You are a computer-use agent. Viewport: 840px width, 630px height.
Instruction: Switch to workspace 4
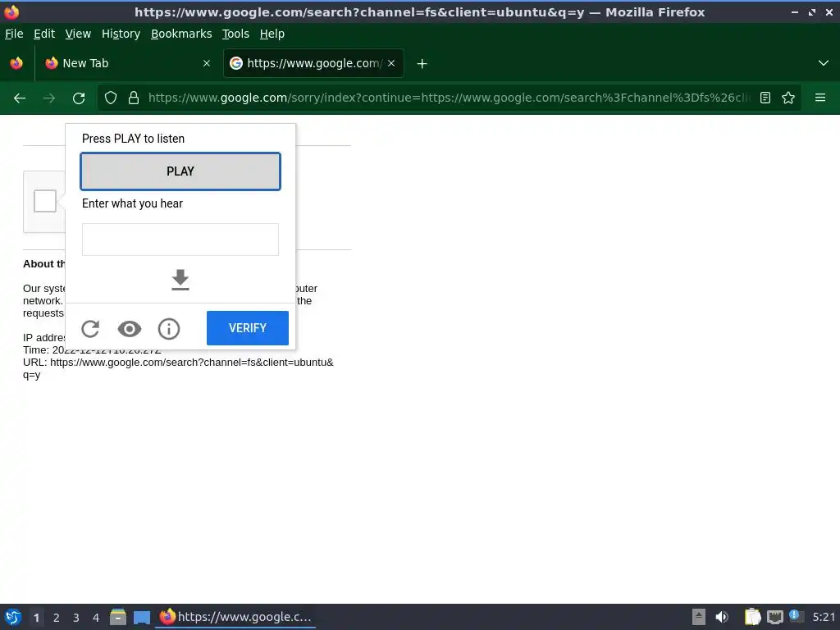[x=96, y=618]
